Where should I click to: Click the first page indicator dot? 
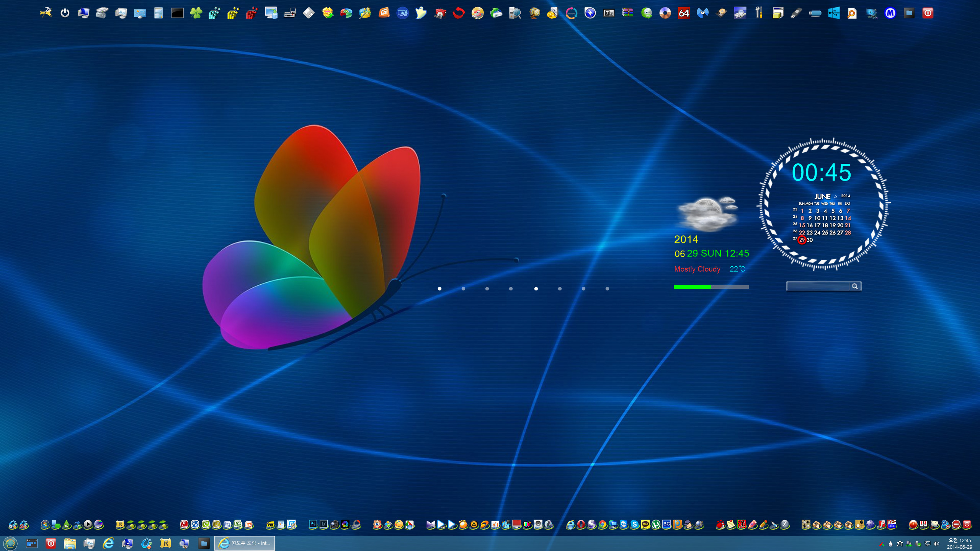tap(439, 289)
